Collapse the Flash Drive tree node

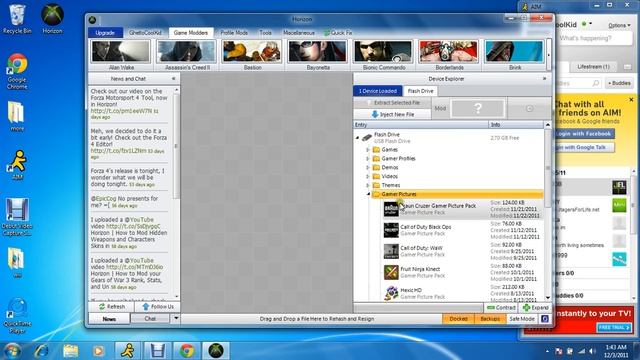358,138
